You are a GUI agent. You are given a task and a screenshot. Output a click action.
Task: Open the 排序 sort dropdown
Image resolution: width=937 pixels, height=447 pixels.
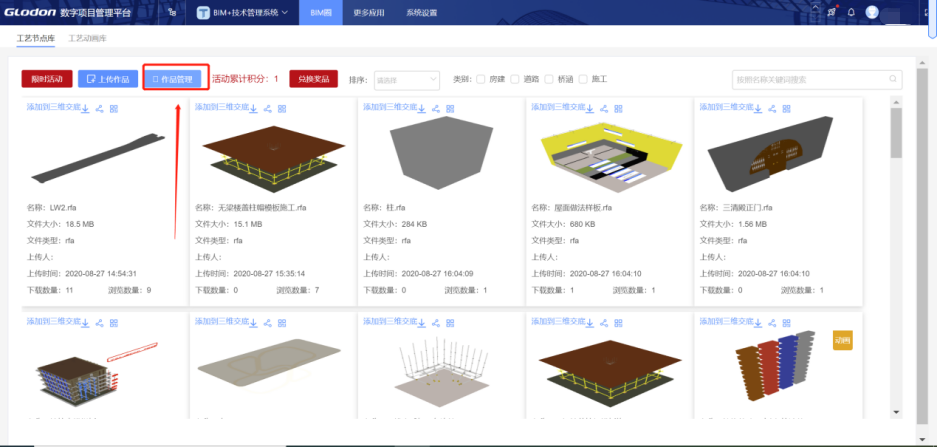click(x=407, y=79)
